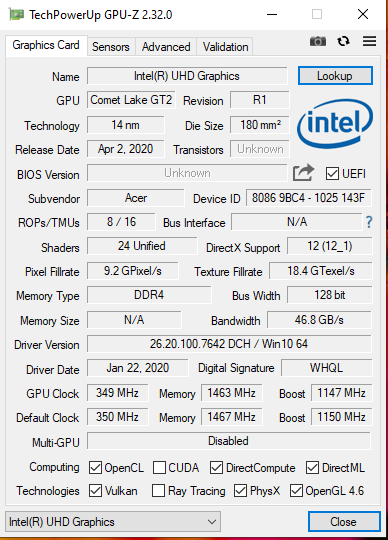Take a screenshot using the camera icon
Image resolution: width=388 pixels, height=540 pixels.
[x=317, y=42]
